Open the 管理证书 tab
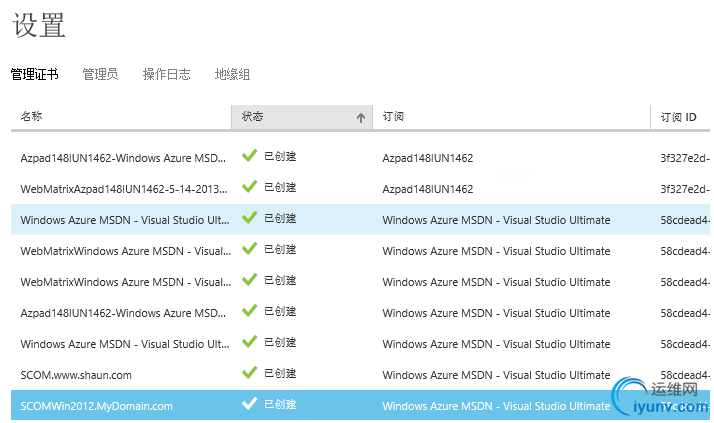714x423 pixels. click(x=34, y=74)
